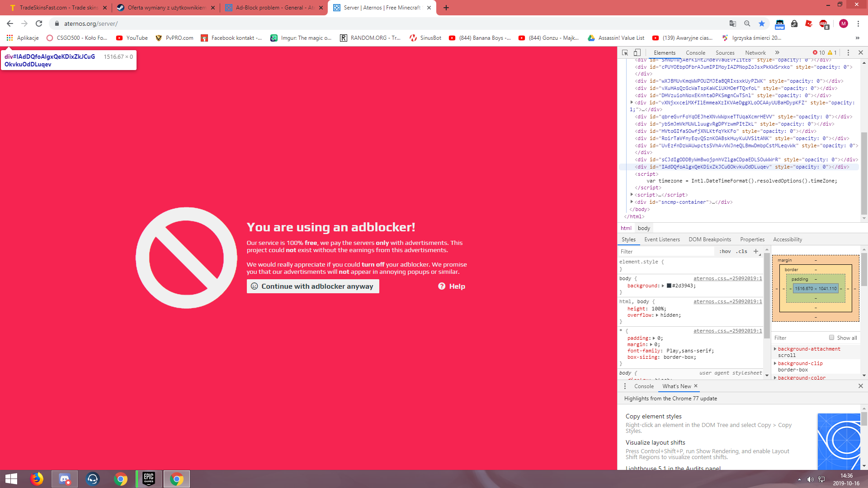Open a new browser tab
This screenshot has height=488, width=868.
point(446,8)
